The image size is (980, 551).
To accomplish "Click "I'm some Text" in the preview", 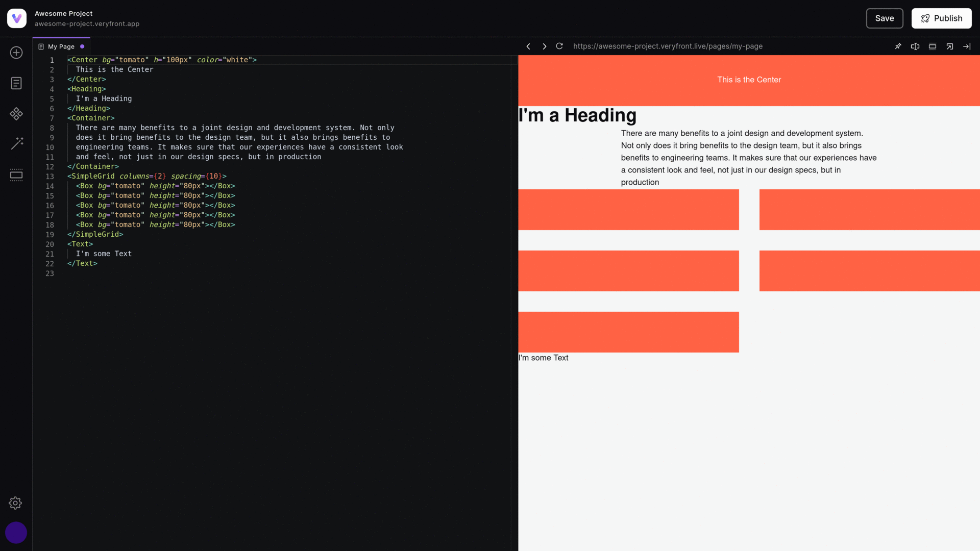I will tap(543, 358).
